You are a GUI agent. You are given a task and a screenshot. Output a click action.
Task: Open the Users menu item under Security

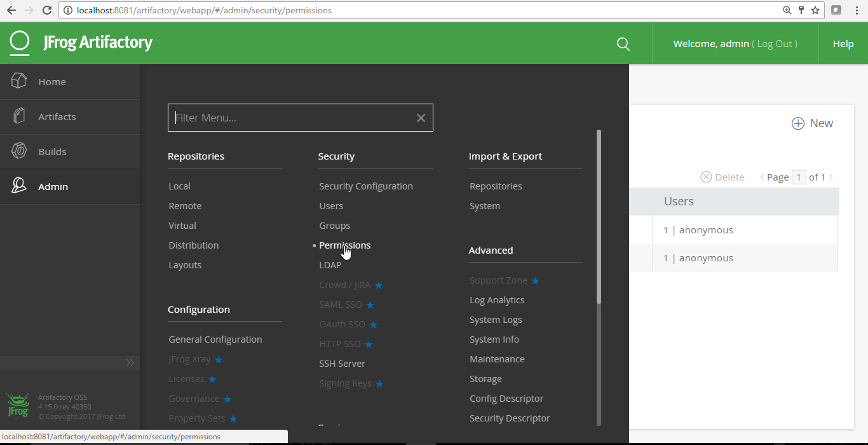pyautogui.click(x=331, y=206)
